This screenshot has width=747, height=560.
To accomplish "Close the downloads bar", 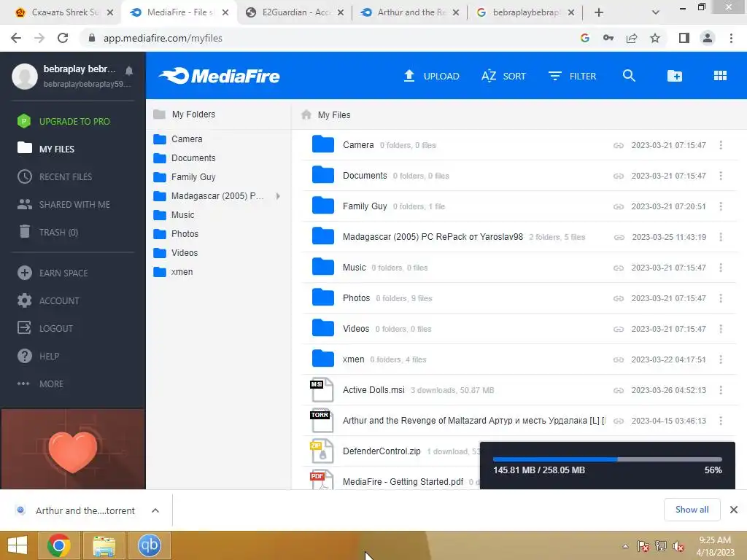I will 734,510.
